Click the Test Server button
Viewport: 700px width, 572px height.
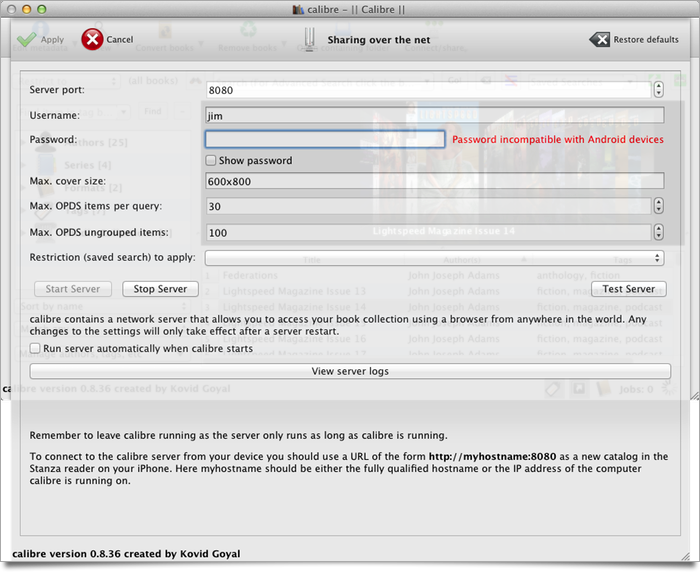pyautogui.click(x=629, y=289)
